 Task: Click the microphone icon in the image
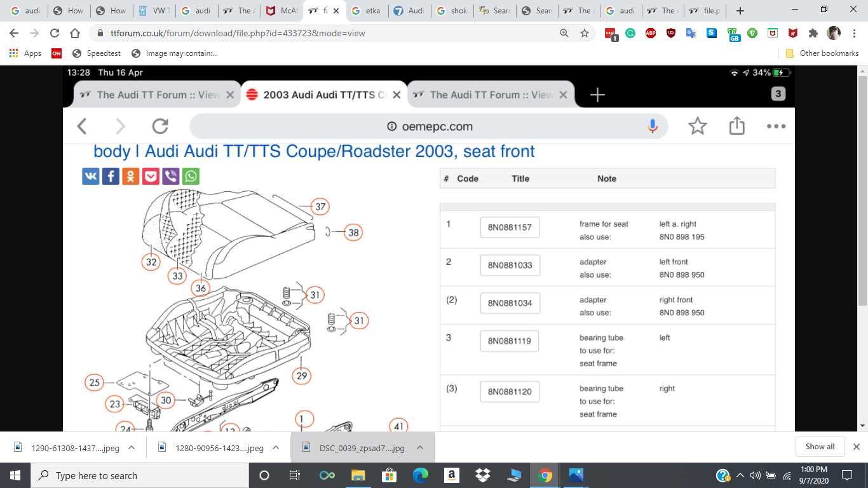click(x=653, y=126)
